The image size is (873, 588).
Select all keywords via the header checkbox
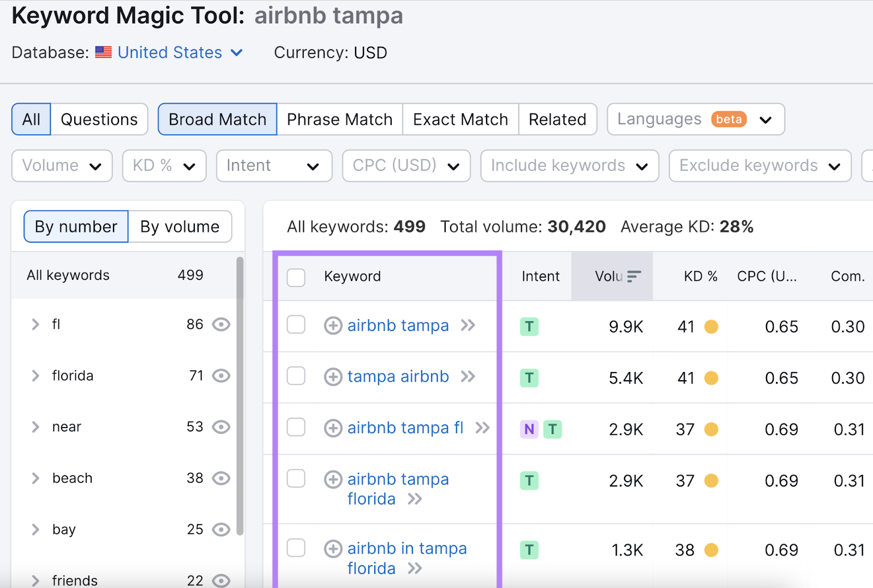click(296, 277)
